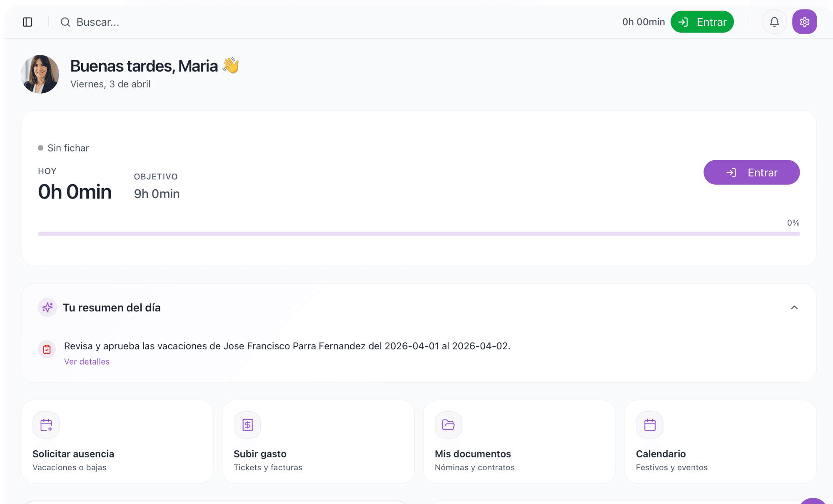This screenshot has width=833, height=504.
Task: Select the Subir gasto receipt icon
Action: point(247,425)
